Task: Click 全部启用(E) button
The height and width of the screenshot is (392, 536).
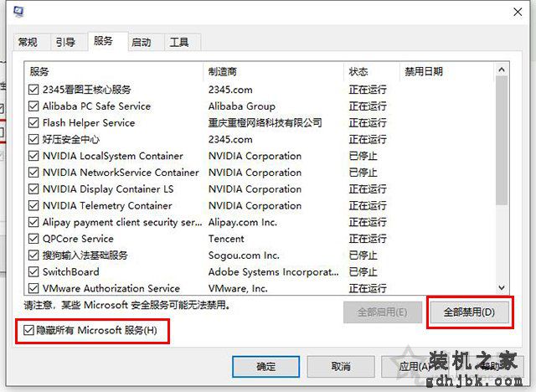Action: click(383, 312)
